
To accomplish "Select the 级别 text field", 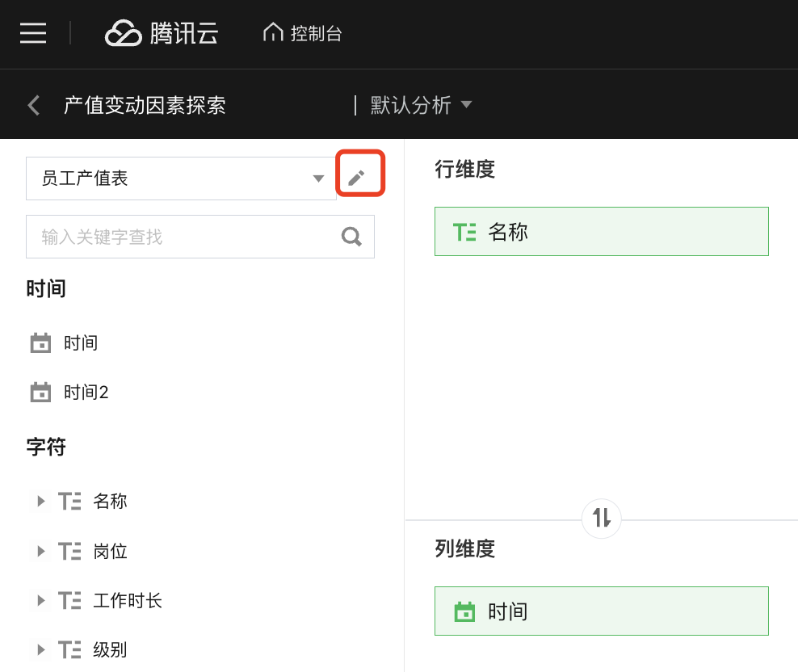I will [110, 649].
